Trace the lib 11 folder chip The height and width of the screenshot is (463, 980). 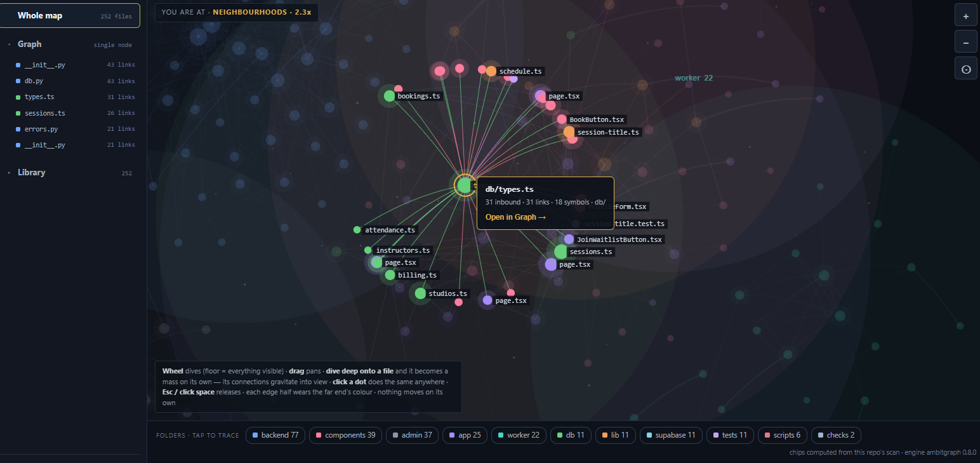pos(615,435)
